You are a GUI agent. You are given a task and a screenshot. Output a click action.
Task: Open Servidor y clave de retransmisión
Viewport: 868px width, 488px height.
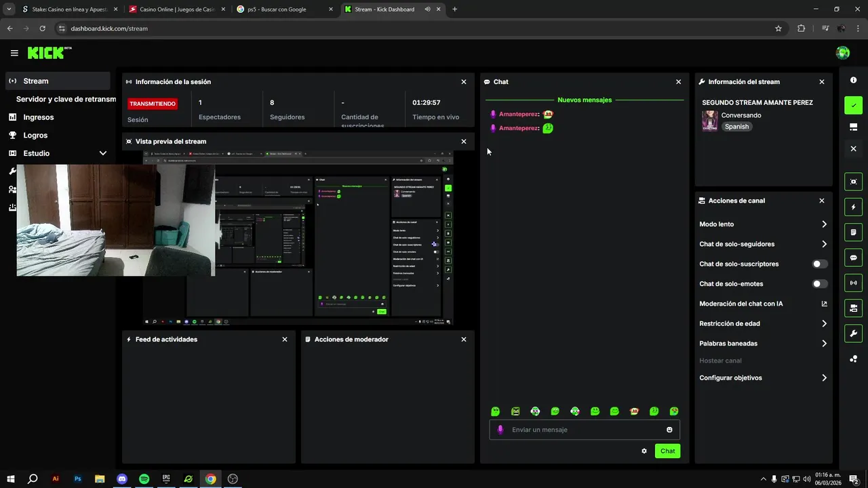tap(66, 99)
